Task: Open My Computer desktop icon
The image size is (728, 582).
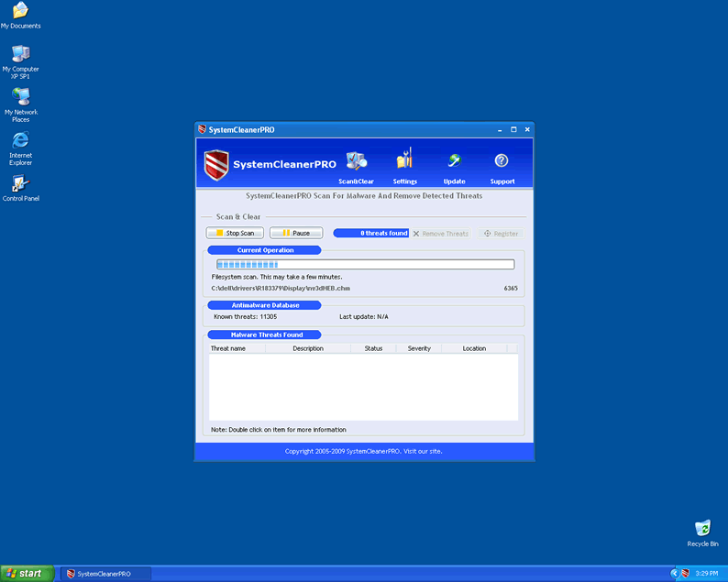Action: [x=20, y=54]
